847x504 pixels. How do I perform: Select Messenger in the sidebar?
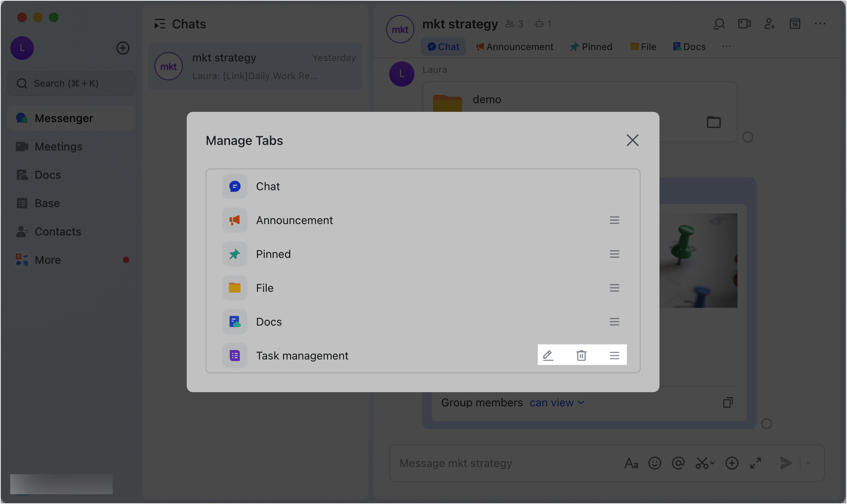(64, 118)
